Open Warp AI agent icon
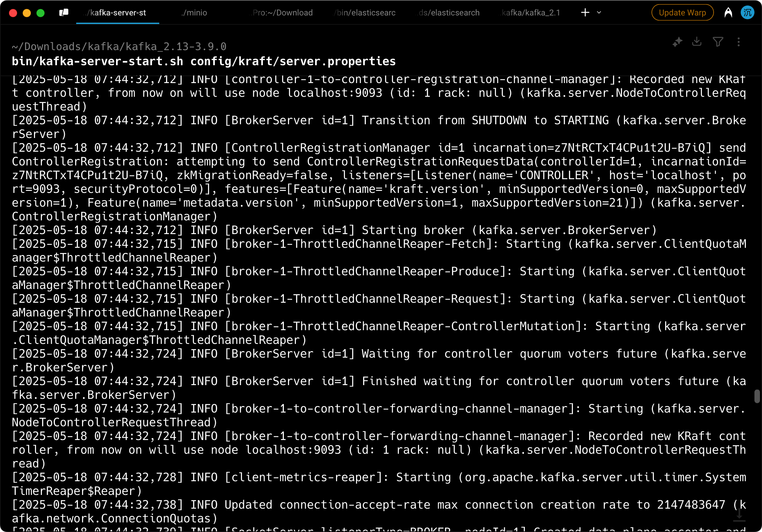The image size is (762, 532). point(728,13)
